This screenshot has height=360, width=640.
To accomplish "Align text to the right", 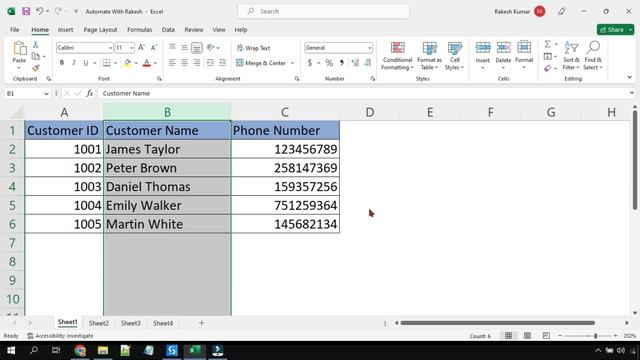I will coord(197,63).
